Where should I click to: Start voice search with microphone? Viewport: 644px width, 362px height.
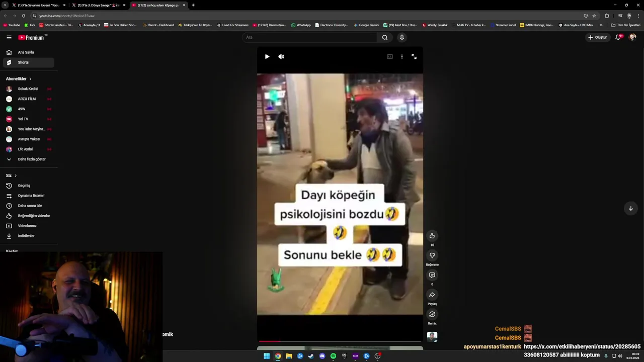coord(401,37)
